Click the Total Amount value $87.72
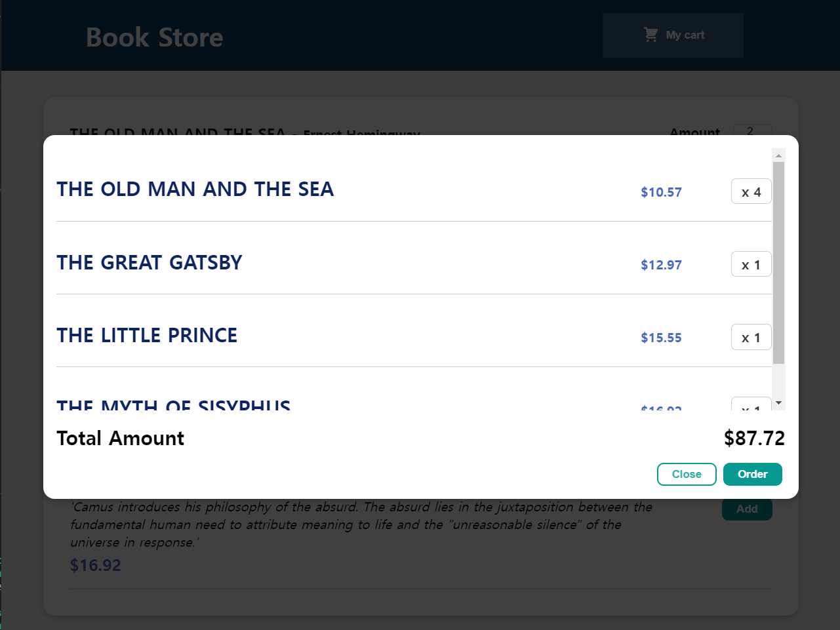This screenshot has width=840, height=630. 754,437
